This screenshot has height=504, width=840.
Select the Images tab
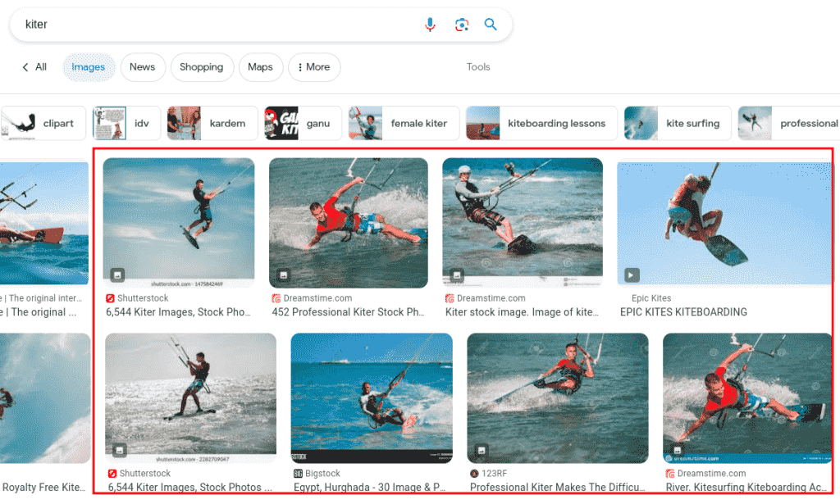click(89, 67)
